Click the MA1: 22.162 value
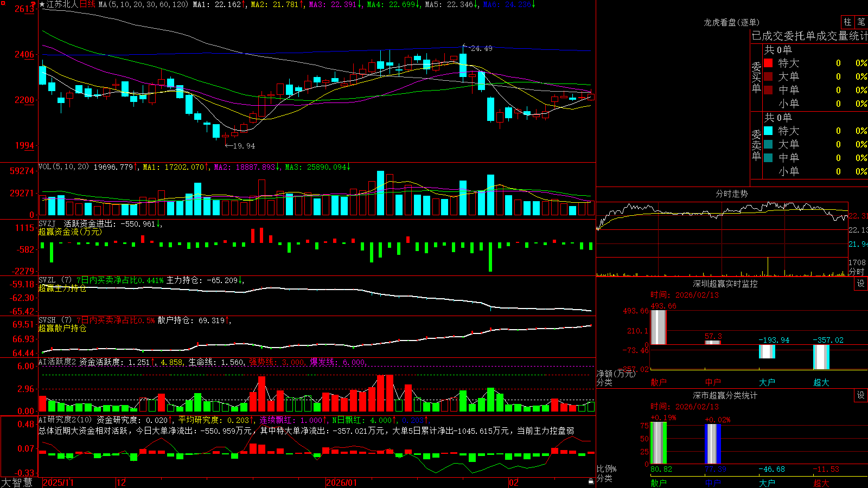Image resolution: width=868 pixels, height=488 pixels. pyautogui.click(x=219, y=4)
